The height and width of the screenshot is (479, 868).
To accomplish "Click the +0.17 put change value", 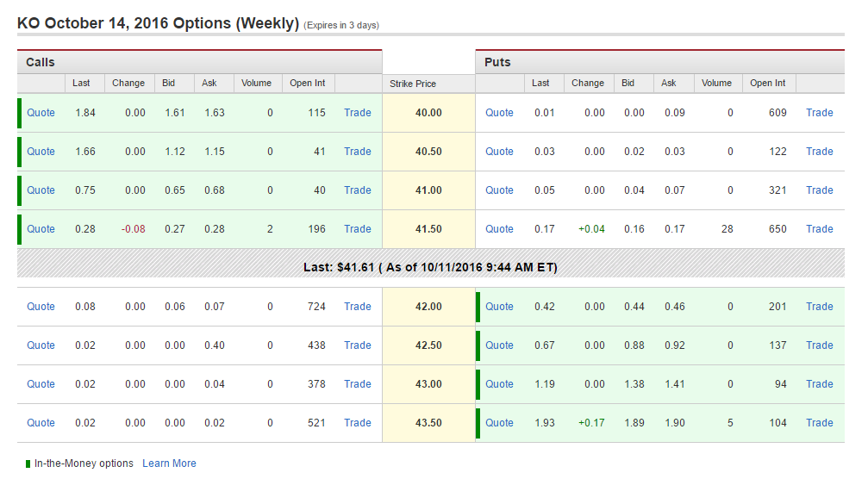I will click(591, 423).
